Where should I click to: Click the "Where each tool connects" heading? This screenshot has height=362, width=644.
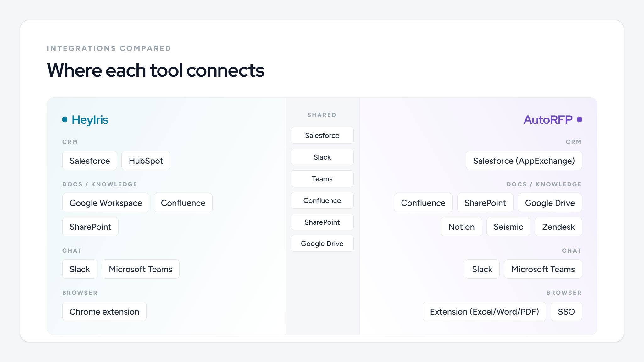click(x=156, y=70)
